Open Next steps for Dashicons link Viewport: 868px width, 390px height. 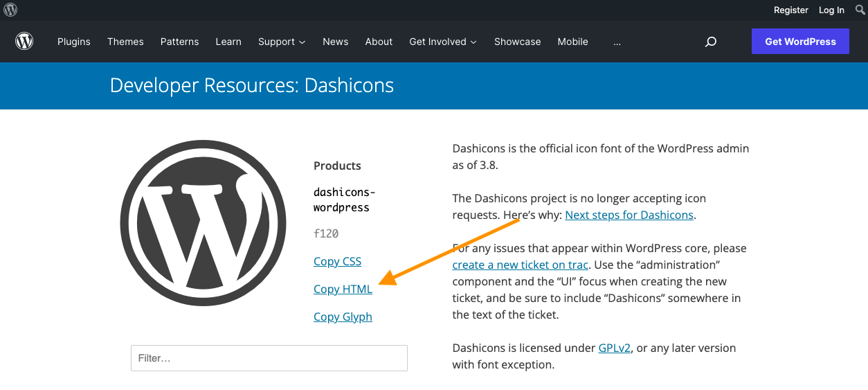(x=629, y=215)
